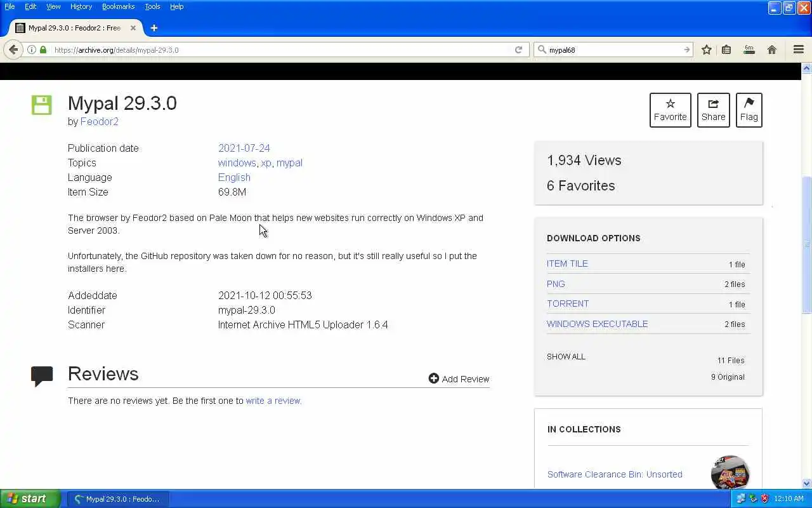Open the mypal topic link
812x508 pixels.
pyautogui.click(x=289, y=163)
